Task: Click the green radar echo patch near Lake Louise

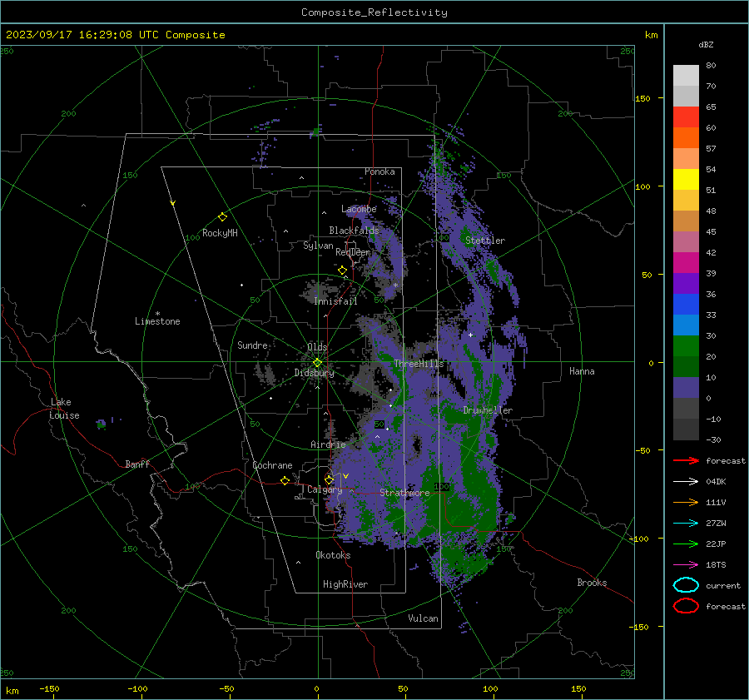Action: click(x=101, y=424)
